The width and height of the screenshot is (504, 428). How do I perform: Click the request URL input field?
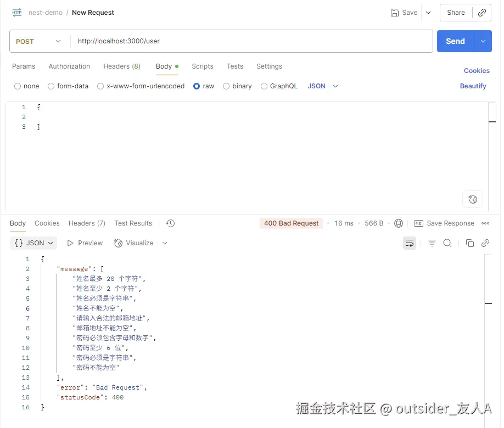[251, 41]
